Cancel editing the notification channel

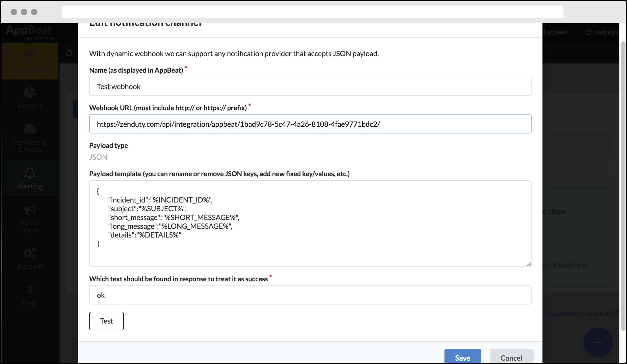click(x=511, y=357)
